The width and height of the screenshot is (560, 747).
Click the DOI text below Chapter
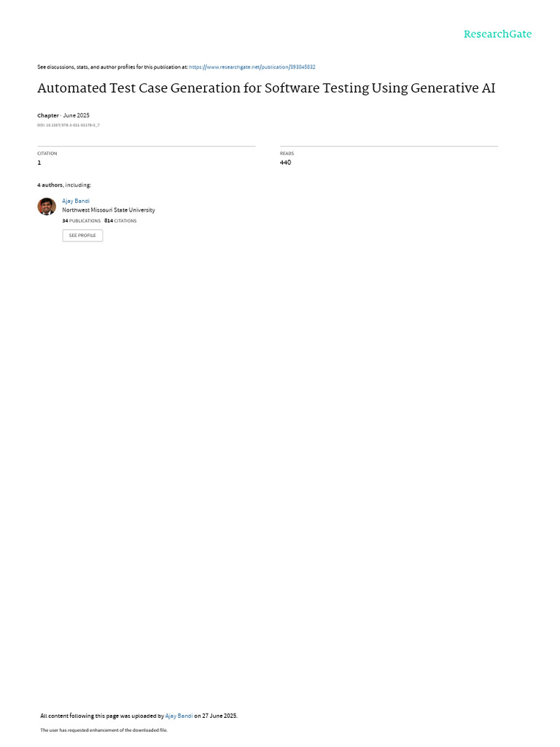[x=68, y=125]
